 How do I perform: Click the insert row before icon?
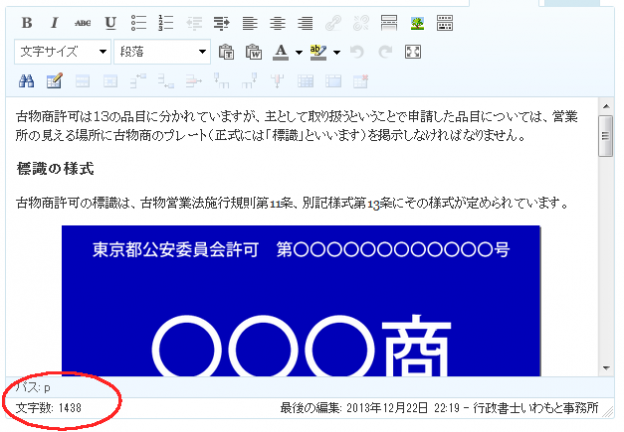coord(138,81)
